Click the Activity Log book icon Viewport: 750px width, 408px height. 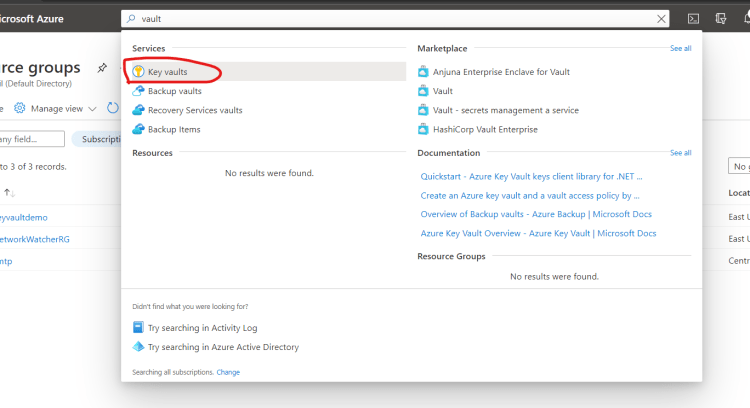click(x=138, y=327)
